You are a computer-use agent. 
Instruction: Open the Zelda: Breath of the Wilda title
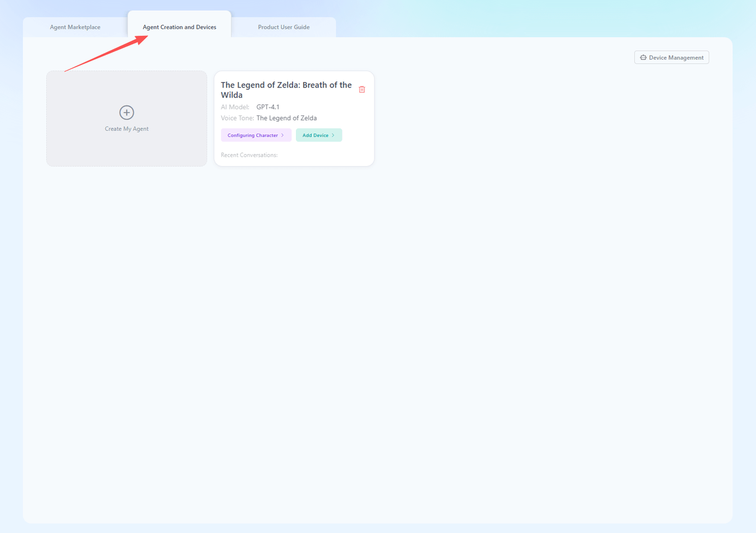(286, 90)
